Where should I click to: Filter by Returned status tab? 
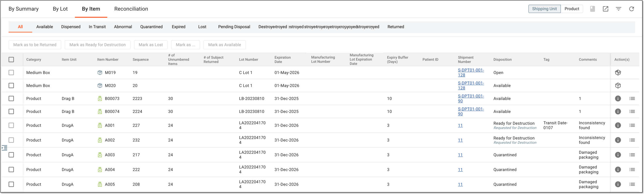pos(396,27)
